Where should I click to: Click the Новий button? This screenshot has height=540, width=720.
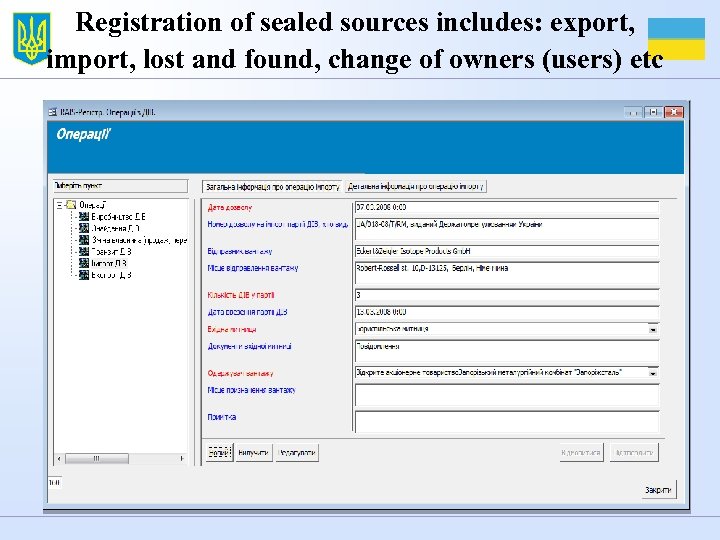click(x=219, y=453)
